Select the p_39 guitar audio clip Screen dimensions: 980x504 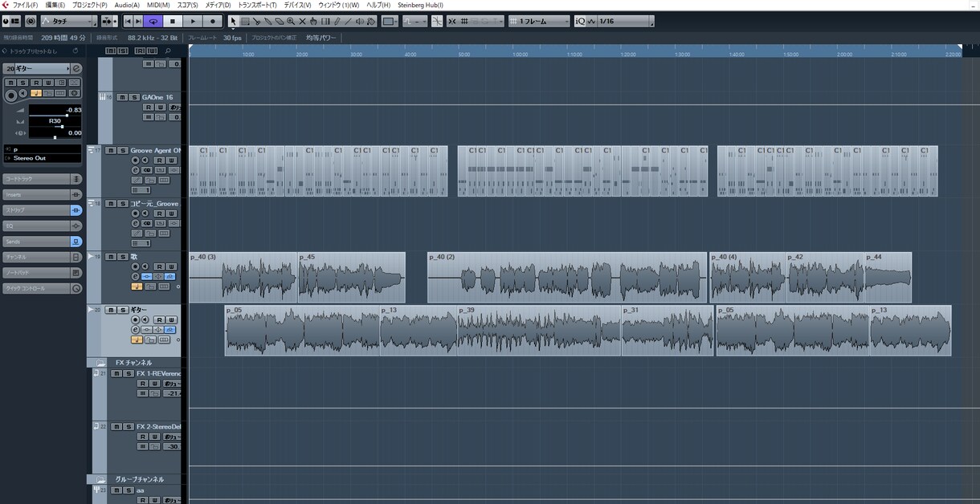pos(539,331)
